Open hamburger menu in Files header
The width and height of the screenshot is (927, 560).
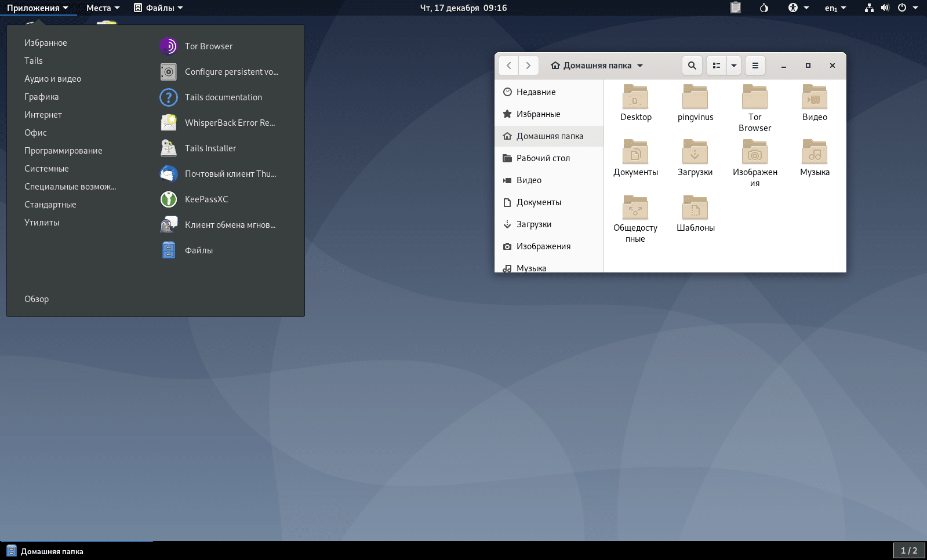(755, 66)
